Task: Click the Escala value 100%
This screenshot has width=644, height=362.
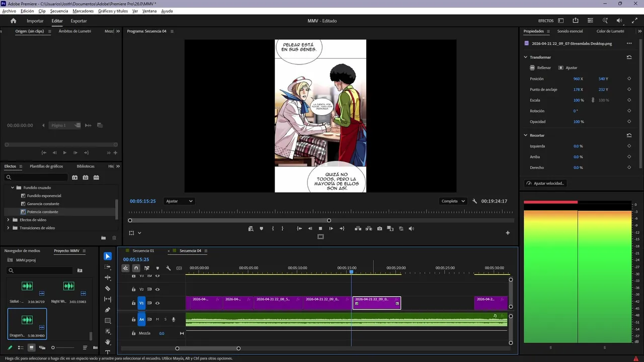Action: click(x=579, y=100)
